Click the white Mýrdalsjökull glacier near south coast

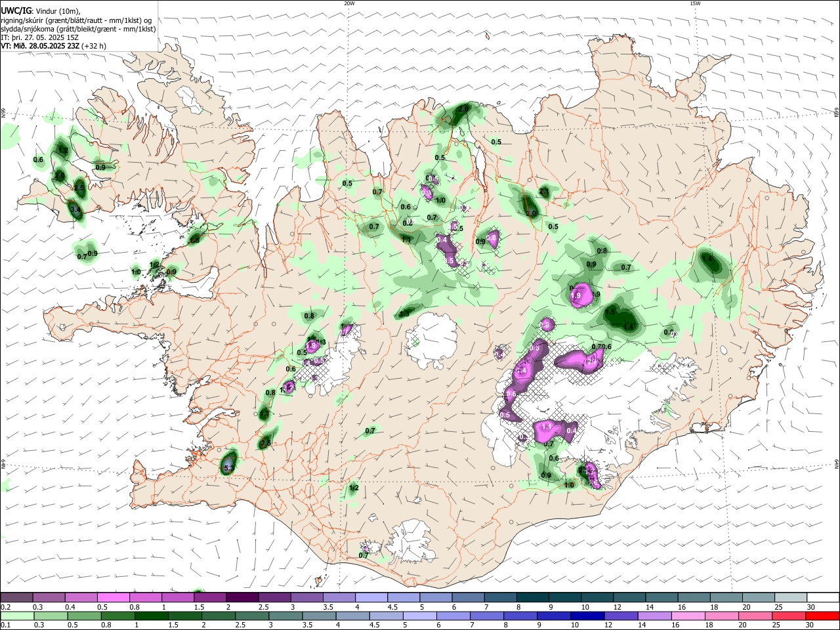tap(411, 541)
